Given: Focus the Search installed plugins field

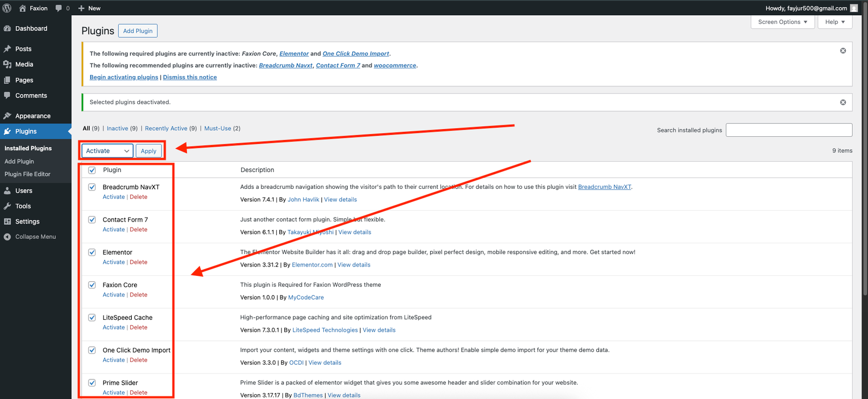Looking at the screenshot, I should pos(789,130).
